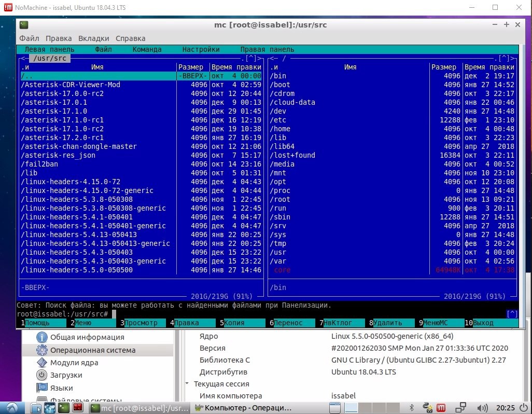Click right panel .и sort indicator

[x=274, y=67]
